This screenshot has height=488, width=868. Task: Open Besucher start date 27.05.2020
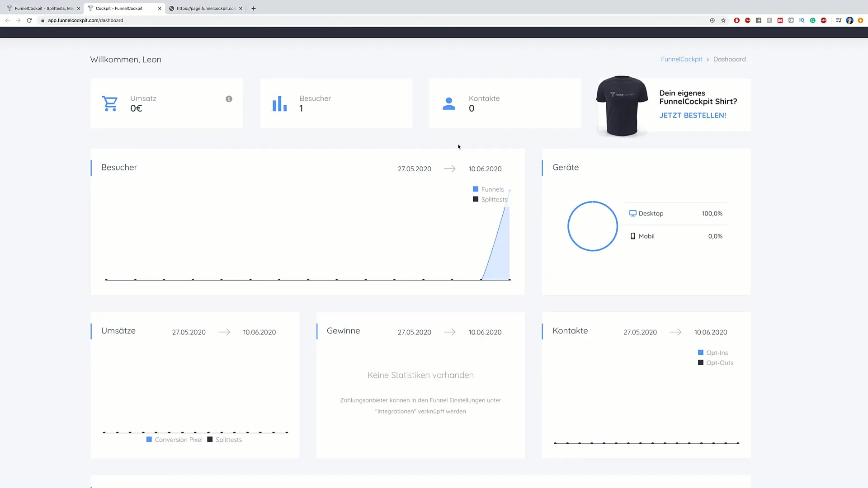pos(415,169)
